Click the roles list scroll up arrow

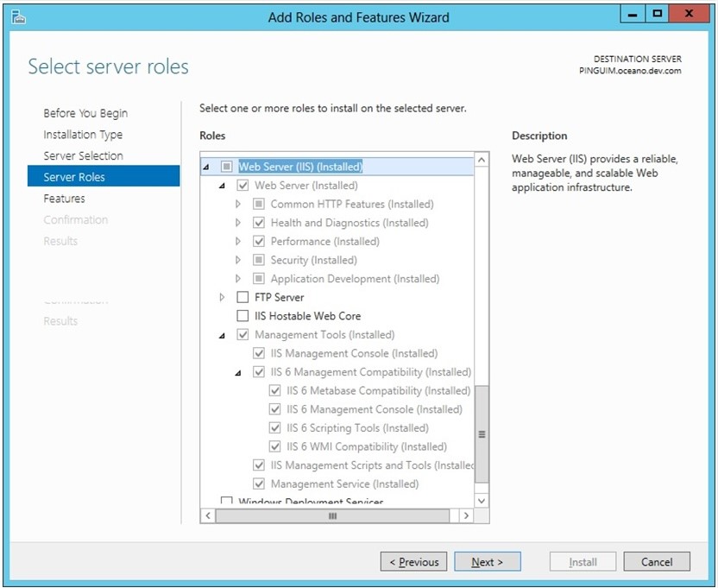coord(482,160)
